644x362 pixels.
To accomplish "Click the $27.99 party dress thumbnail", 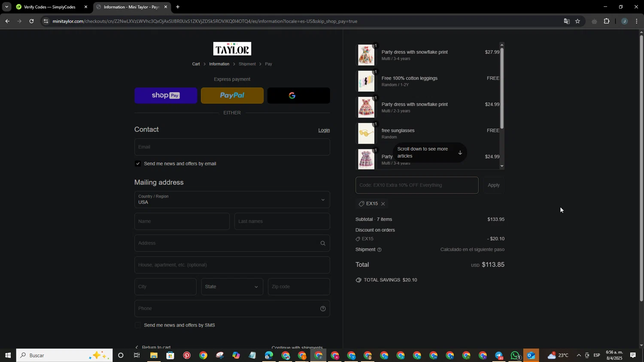I will tap(366, 55).
